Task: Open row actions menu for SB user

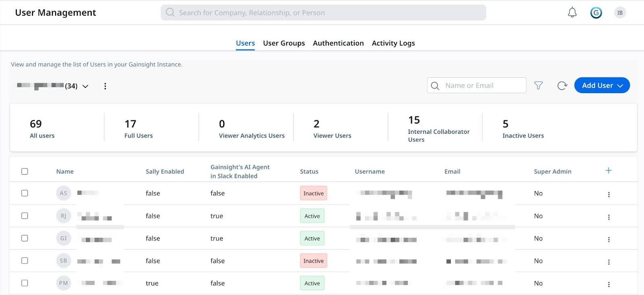Action: [609, 262]
